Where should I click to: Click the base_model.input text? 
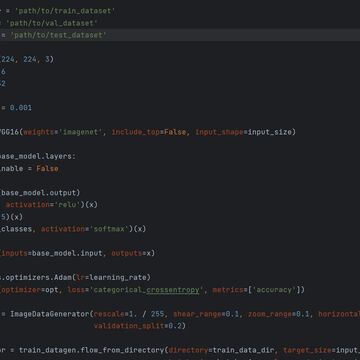pyautogui.click(x=67, y=253)
